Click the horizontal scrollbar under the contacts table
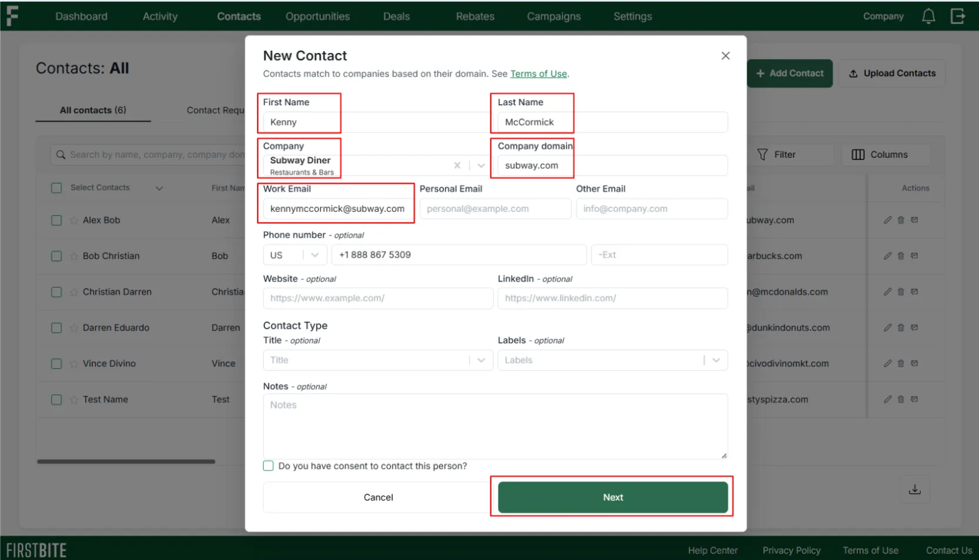Image resolution: width=979 pixels, height=560 pixels. [x=126, y=462]
